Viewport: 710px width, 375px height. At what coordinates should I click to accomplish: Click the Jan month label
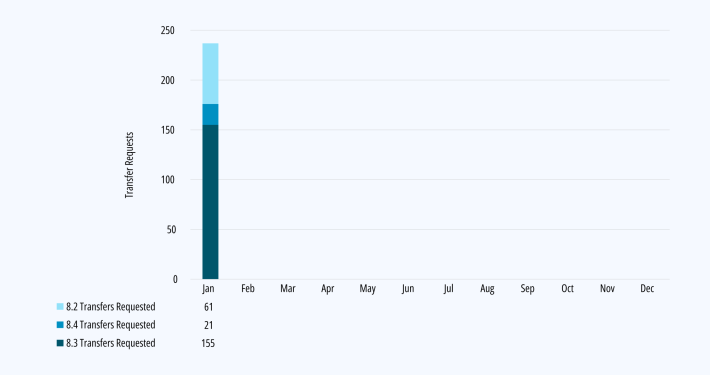coord(208,288)
